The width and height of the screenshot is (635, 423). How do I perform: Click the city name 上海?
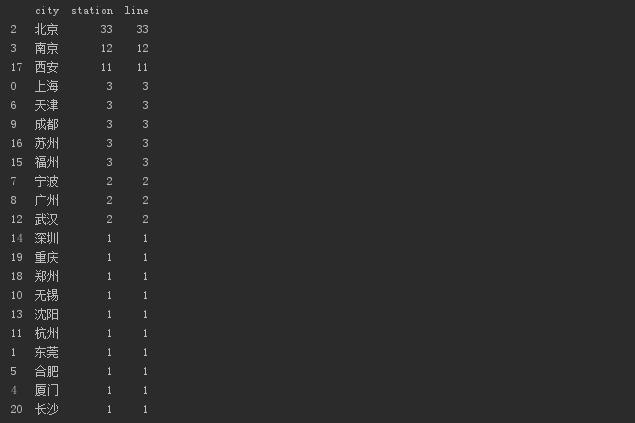47,86
